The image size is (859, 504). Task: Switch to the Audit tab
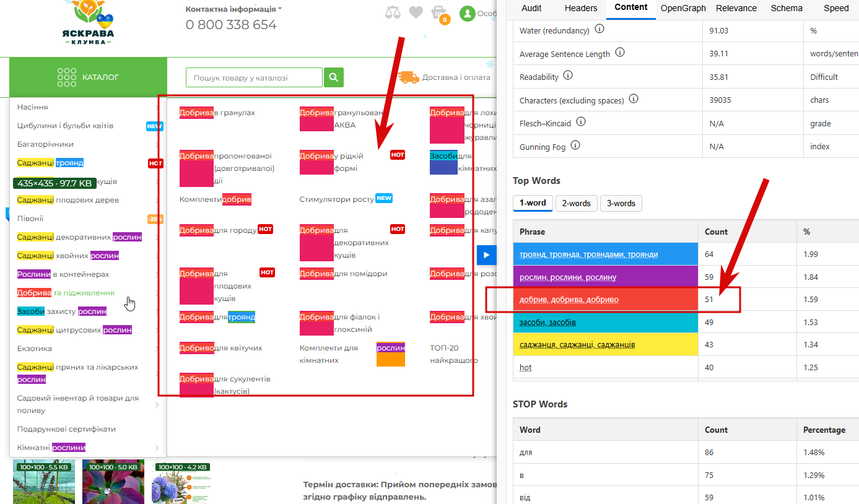531,8
